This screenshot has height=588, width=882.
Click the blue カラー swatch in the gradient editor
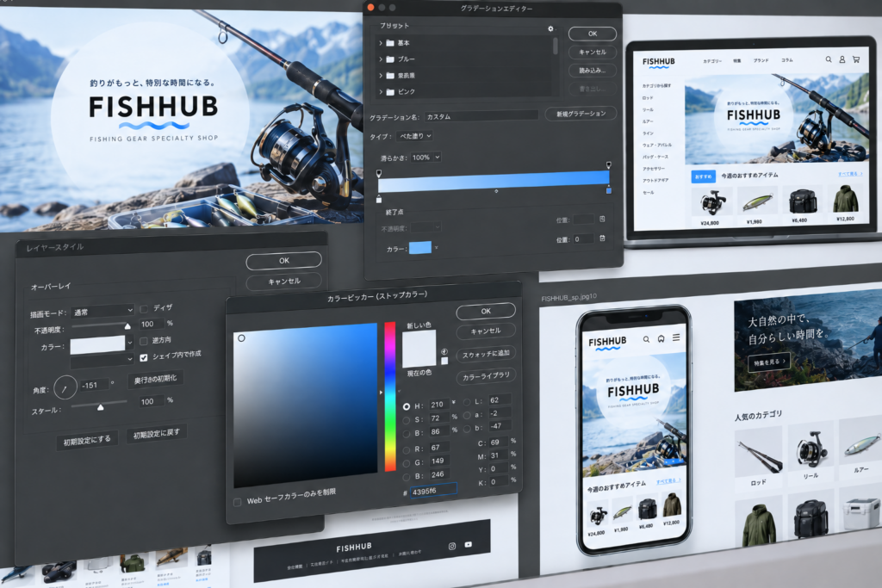pyautogui.click(x=420, y=248)
